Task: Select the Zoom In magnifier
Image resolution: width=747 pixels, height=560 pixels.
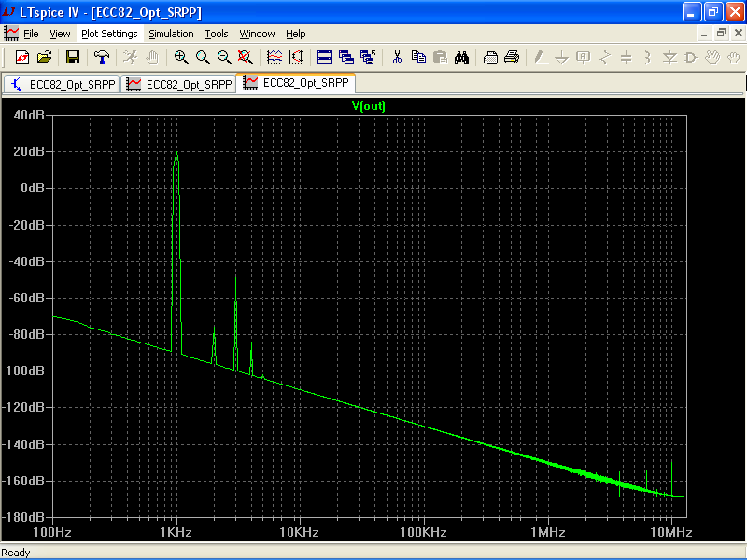Action: point(180,58)
